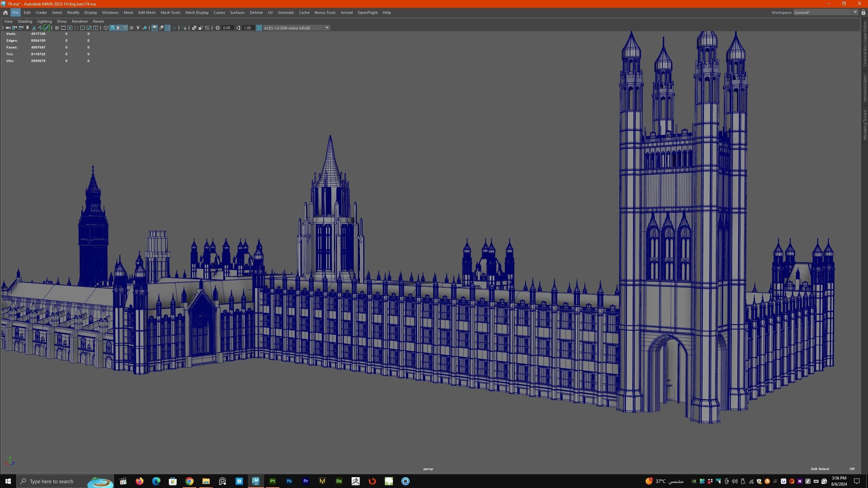This screenshot has width=868, height=488.
Task: Open the ACES 1.0 SDR-video view transform dropdown
Action: pos(296,28)
